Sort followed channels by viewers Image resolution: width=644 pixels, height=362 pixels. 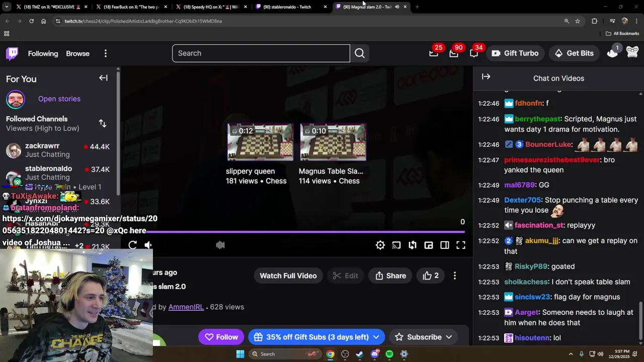[103, 123]
